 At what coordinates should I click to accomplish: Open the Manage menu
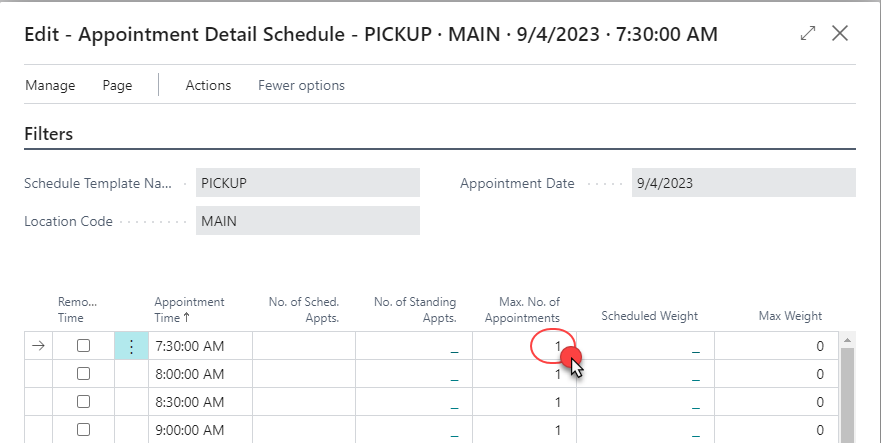click(x=50, y=85)
